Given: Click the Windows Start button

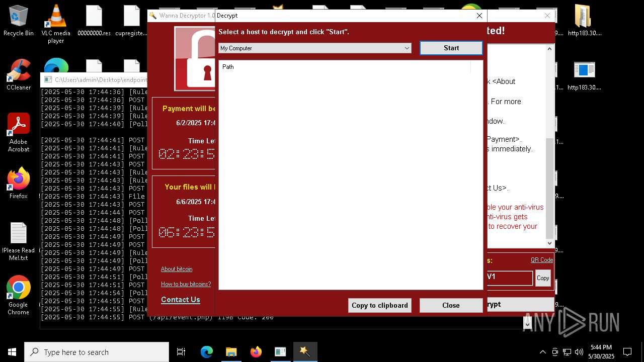Looking at the screenshot, I should pos(12,352).
